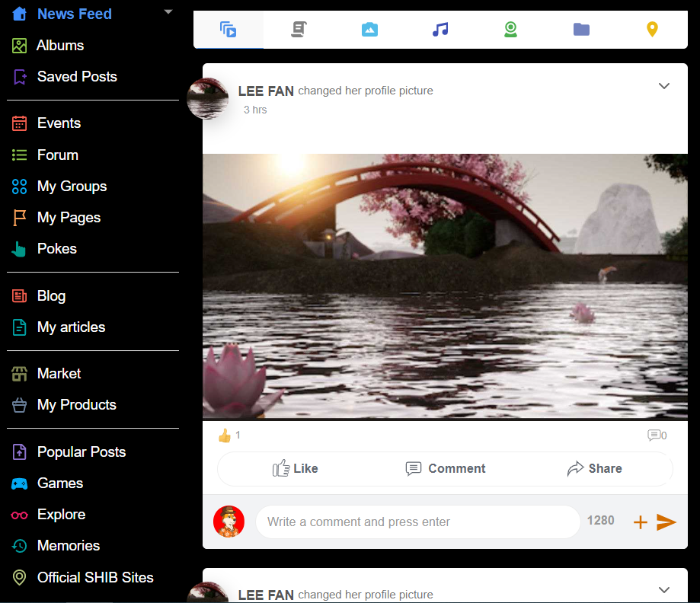Open the Forum section
The image size is (700, 603).
pyautogui.click(x=58, y=155)
